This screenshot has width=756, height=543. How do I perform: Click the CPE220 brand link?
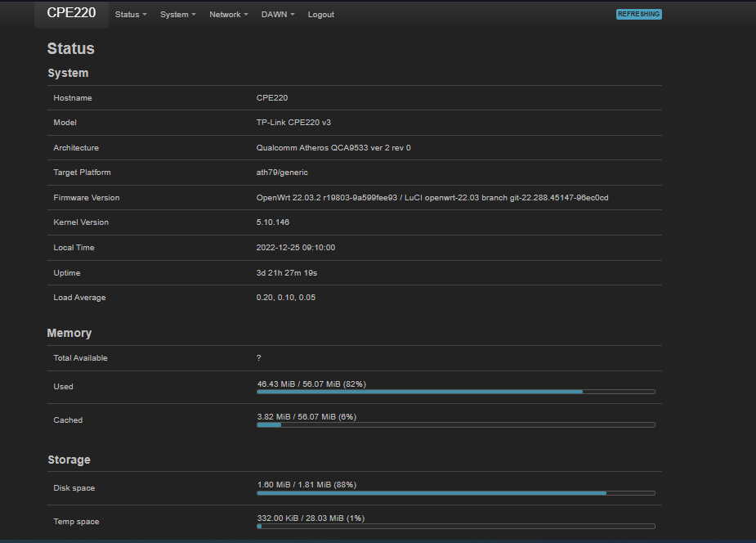[x=71, y=13]
